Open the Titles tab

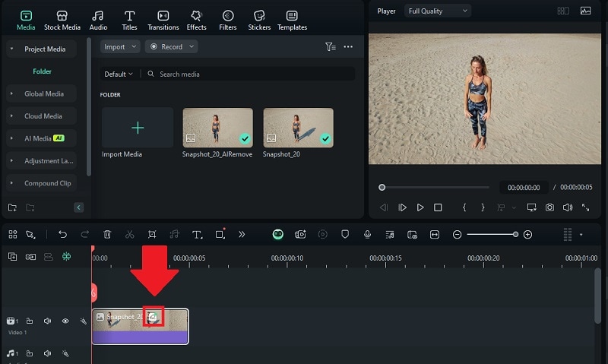click(x=129, y=21)
